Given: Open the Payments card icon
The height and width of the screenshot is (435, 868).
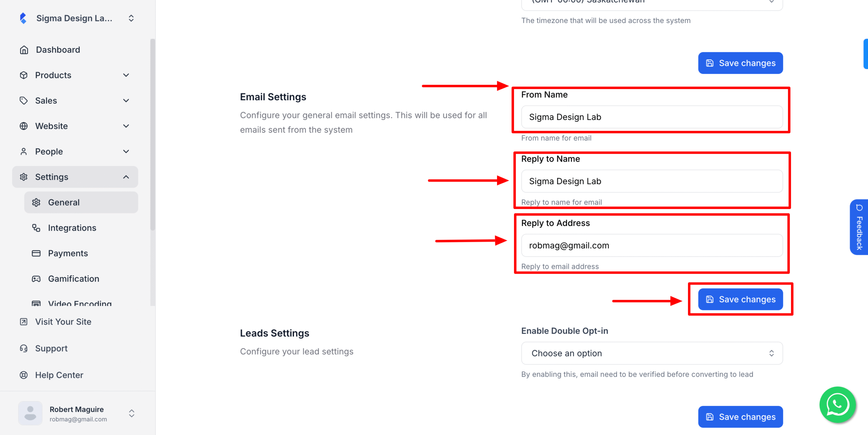Looking at the screenshot, I should pos(36,253).
